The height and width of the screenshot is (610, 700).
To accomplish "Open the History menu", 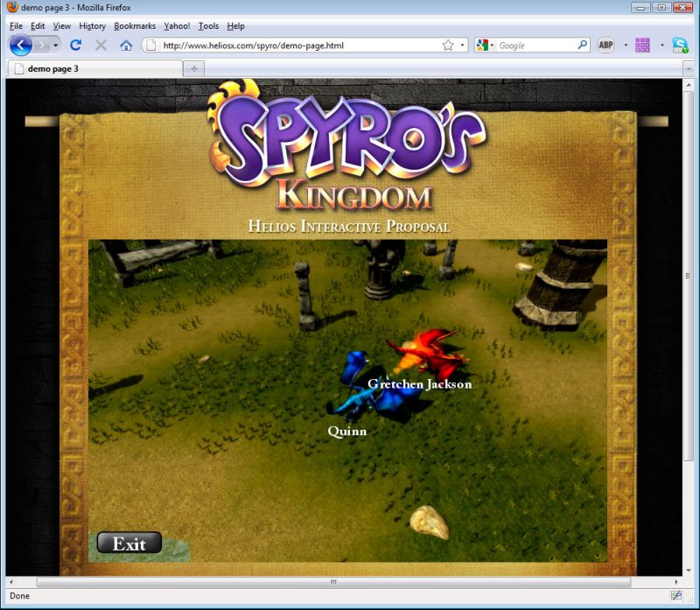I will 93,26.
